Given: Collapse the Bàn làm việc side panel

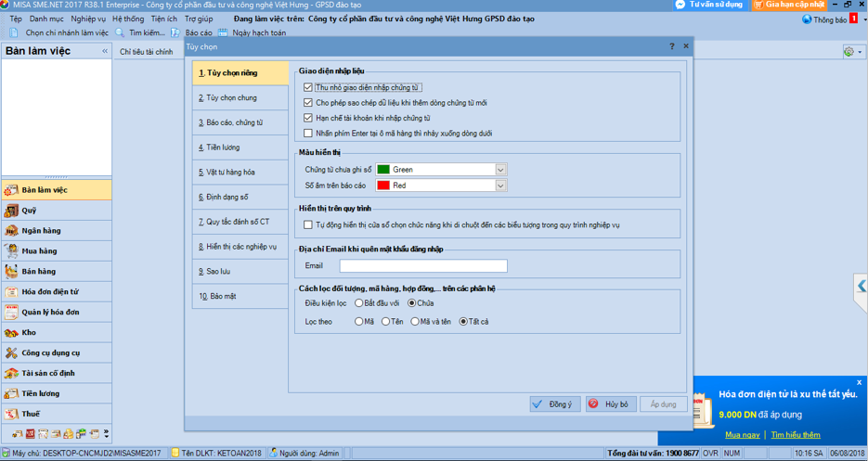Looking at the screenshot, I should pos(105,52).
